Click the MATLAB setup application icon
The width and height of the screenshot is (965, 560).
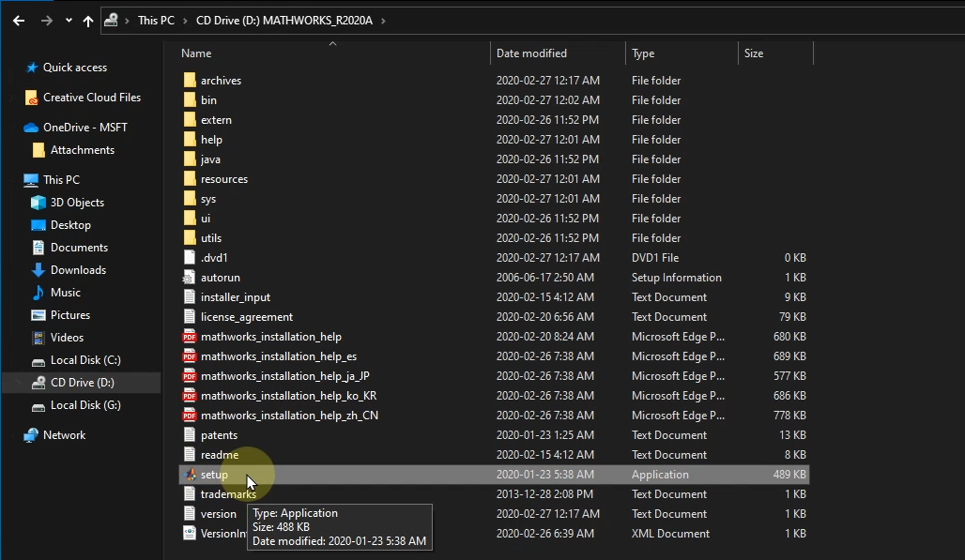tap(190, 475)
